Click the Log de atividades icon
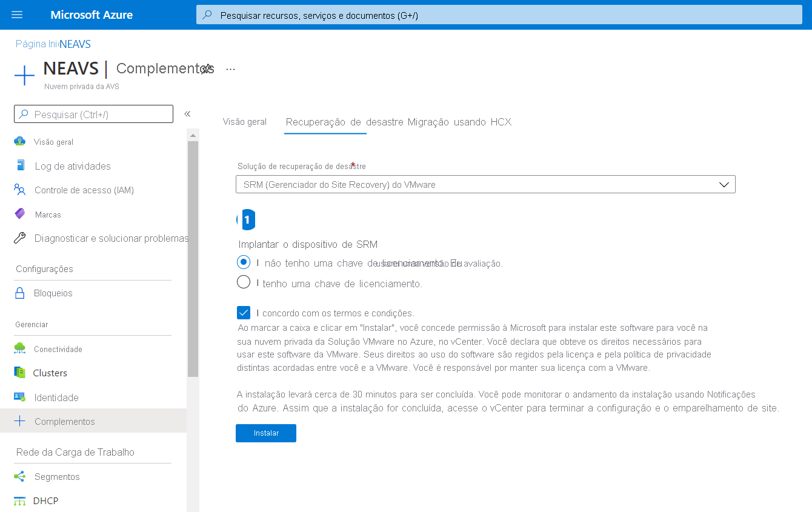 point(20,165)
